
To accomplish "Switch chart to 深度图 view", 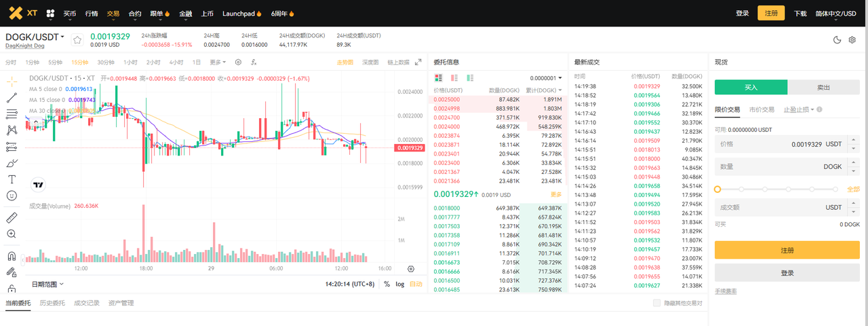I will point(370,62).
